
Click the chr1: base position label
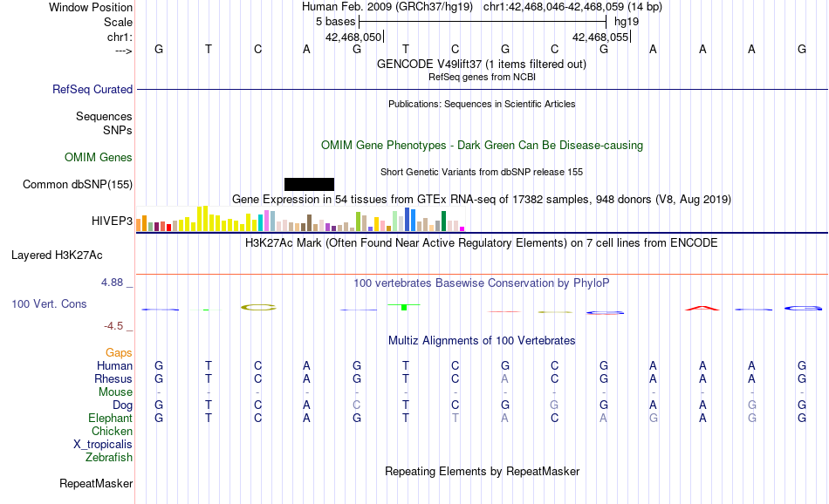120,37
